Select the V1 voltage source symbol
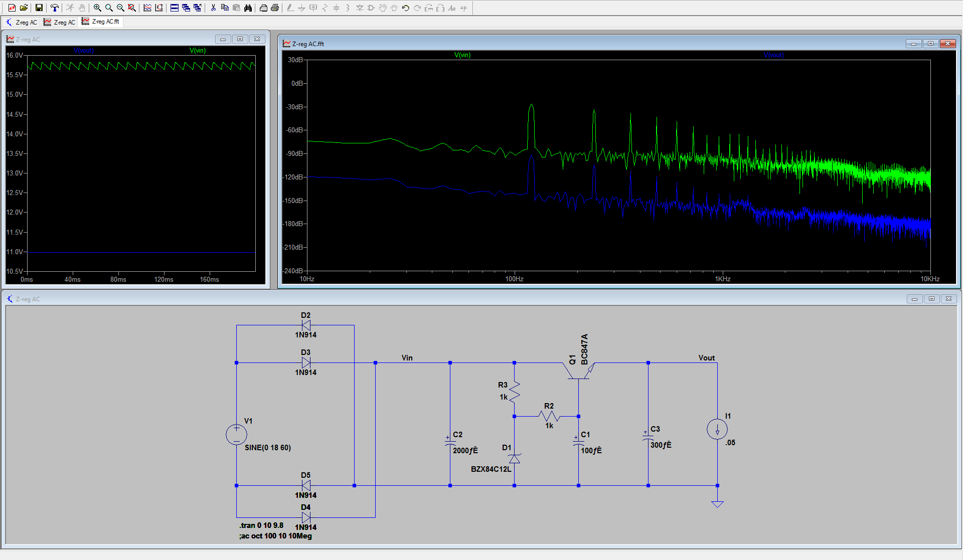This screenshot has height=560, width=963. tap(236, 435)
